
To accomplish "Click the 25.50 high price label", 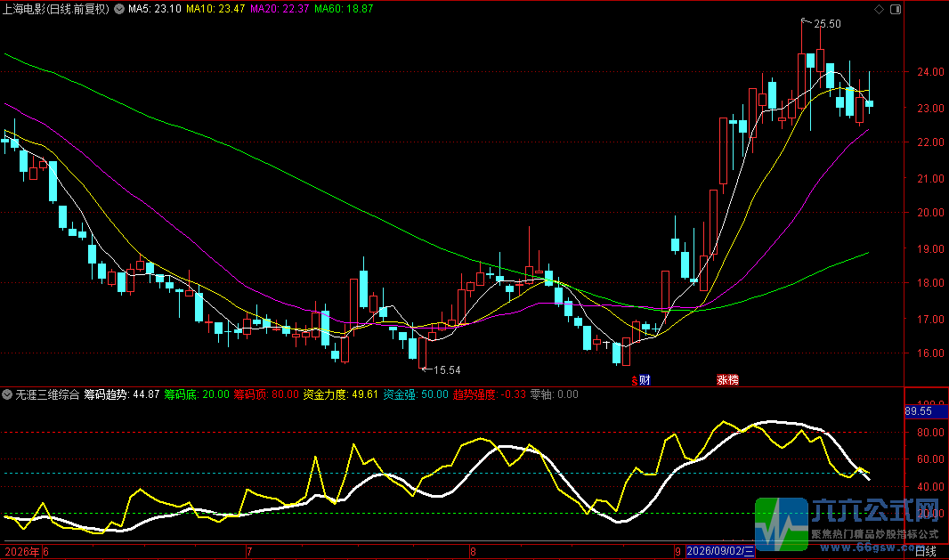I will coord(827,24).
